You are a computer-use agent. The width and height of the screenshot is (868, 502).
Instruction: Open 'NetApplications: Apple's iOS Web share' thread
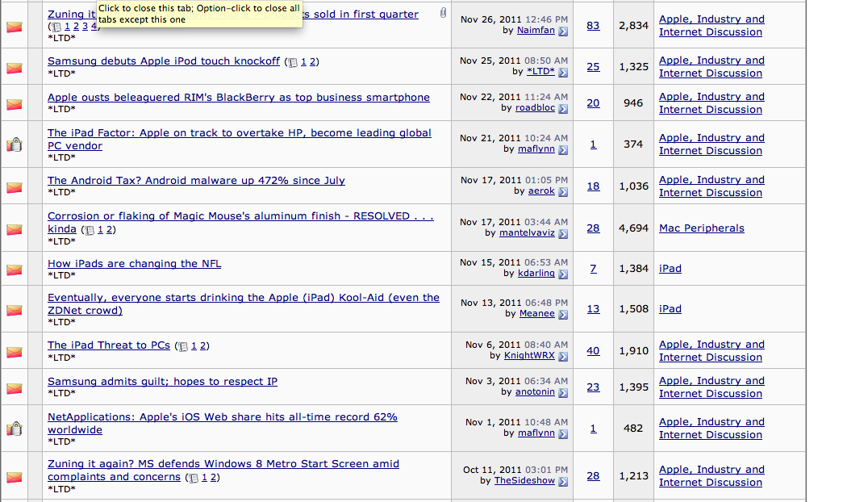(223, 424)
